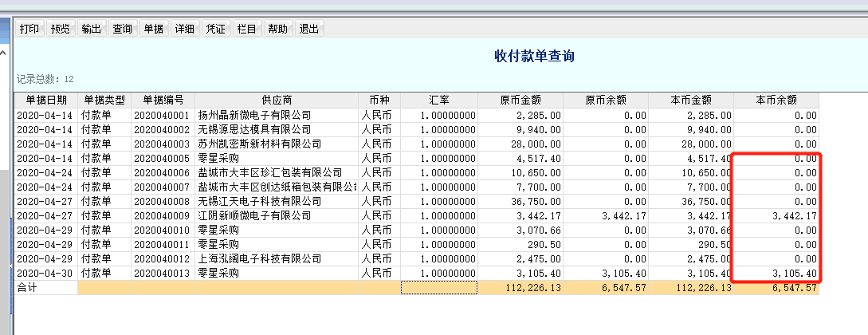Click the 单据编号 column header
Screen dimensions: 868x335
point(163,100)
